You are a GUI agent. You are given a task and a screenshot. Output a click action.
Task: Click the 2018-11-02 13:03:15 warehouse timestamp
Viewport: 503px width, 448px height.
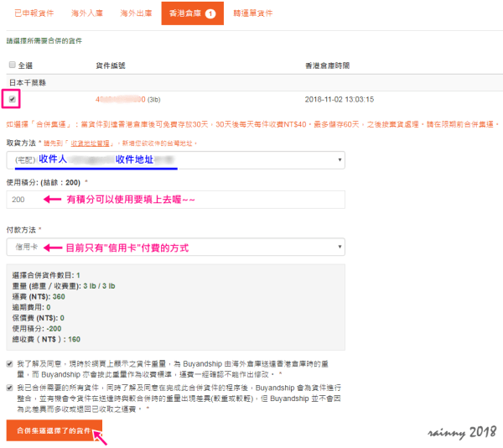(340, 99)
